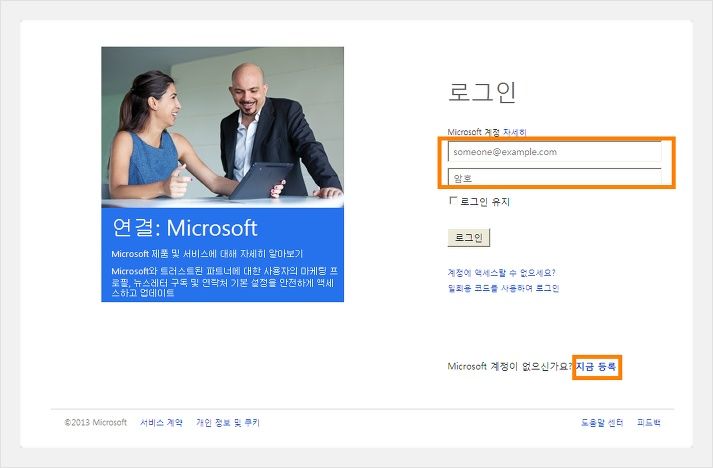
Task: Open the 피드백 footer link
Action: pyautogui.click(x=649, y=423)
